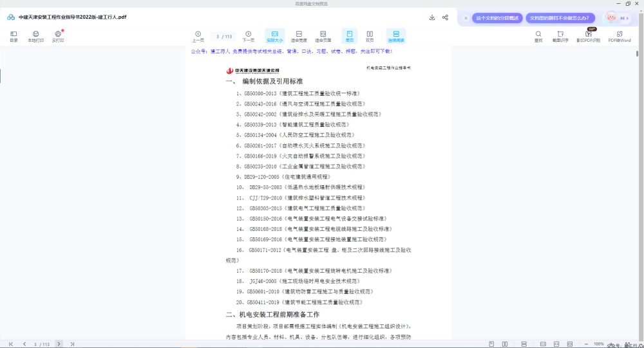Open 截图识字 screenshot OCR tool
Viewport: 644px width, 348px height.
[560, 36]
